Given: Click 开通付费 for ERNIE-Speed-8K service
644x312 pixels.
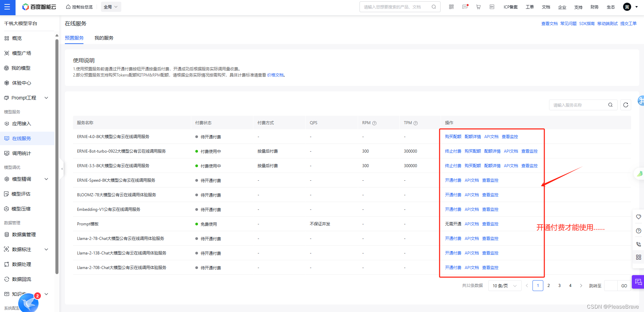Looking at the screenshot, I should tap(453, 180).
